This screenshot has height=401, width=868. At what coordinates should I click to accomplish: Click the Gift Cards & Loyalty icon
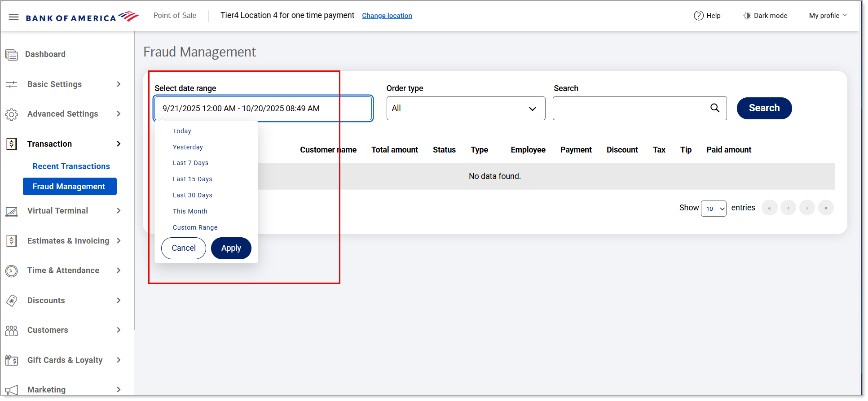pyautogui.click(x=12, y=360)
